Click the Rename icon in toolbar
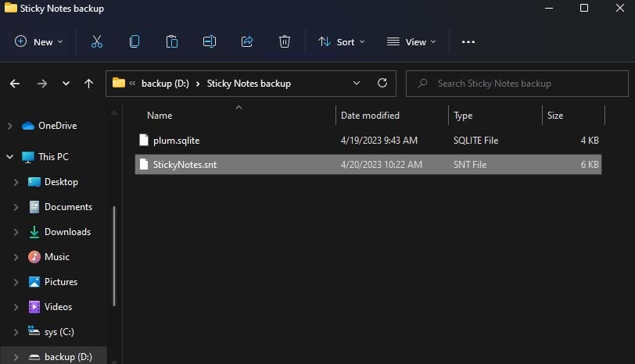This screenshot has width=635, height=364. 210,41
